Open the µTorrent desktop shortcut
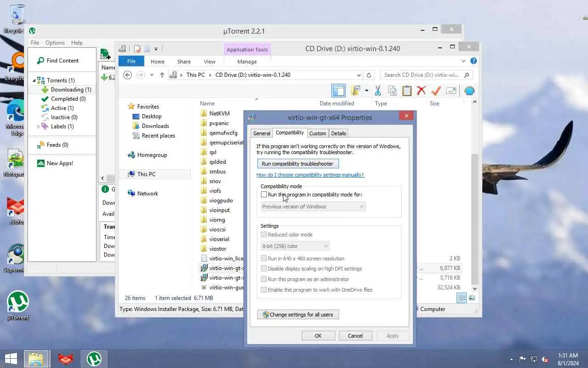 pos(17,305)
